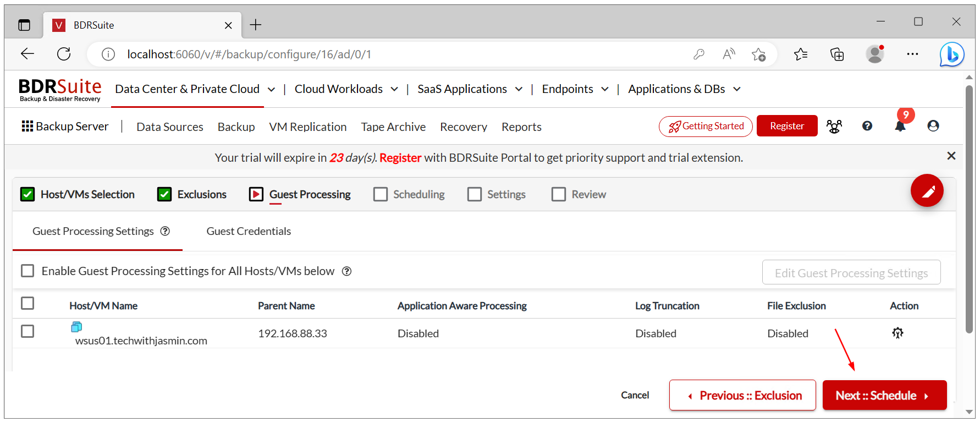Reload the page with refresh icon

pyautogui.click(x=64, y=54)
